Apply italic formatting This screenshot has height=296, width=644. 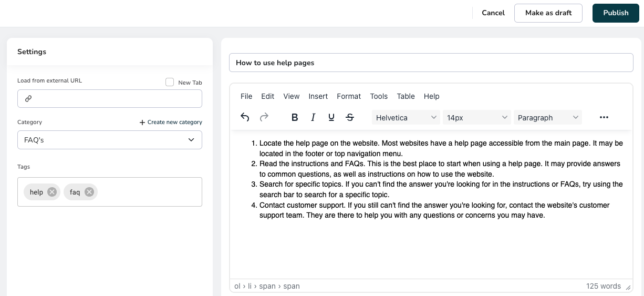313,117
